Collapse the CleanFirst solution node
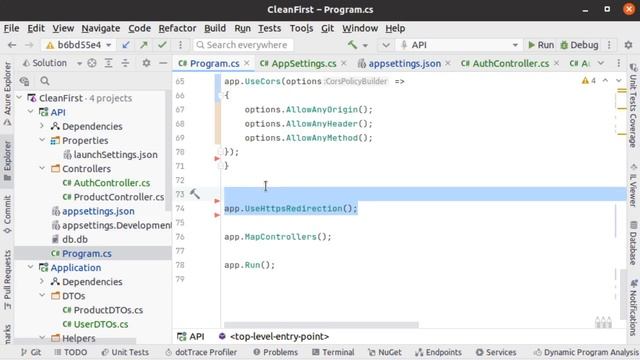640x360 pixels. pos(20,98)
